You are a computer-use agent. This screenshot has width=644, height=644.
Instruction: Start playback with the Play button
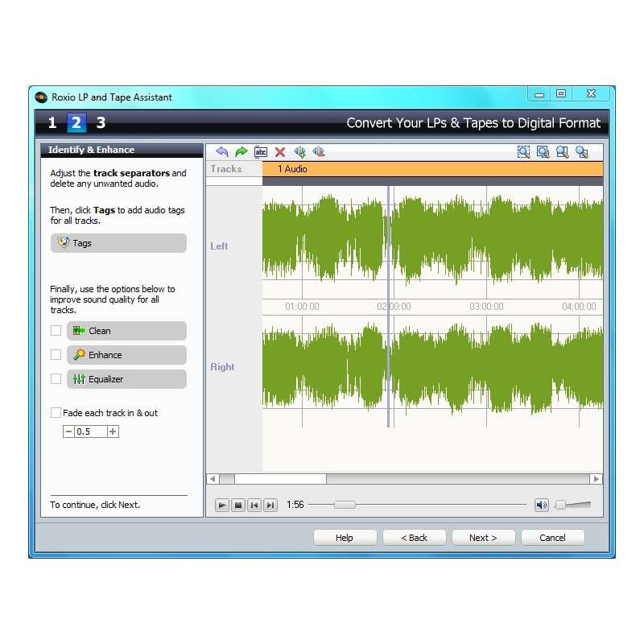point(222,505)
